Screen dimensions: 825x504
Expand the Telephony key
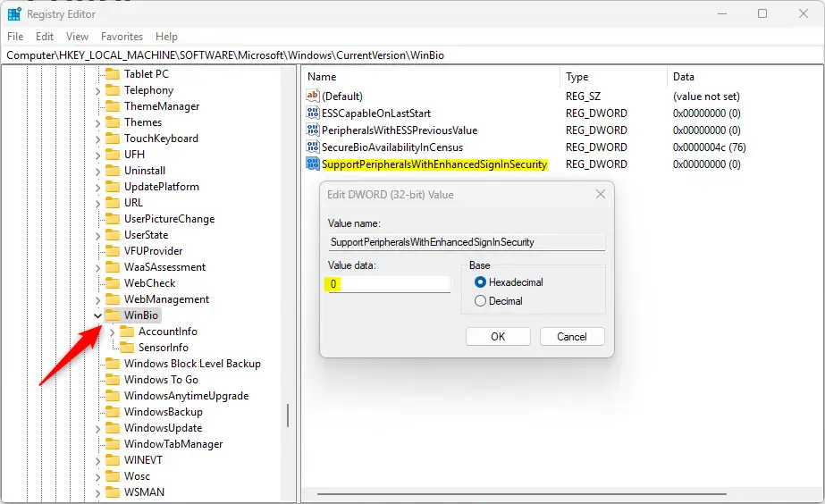click(x=97, y=91)
